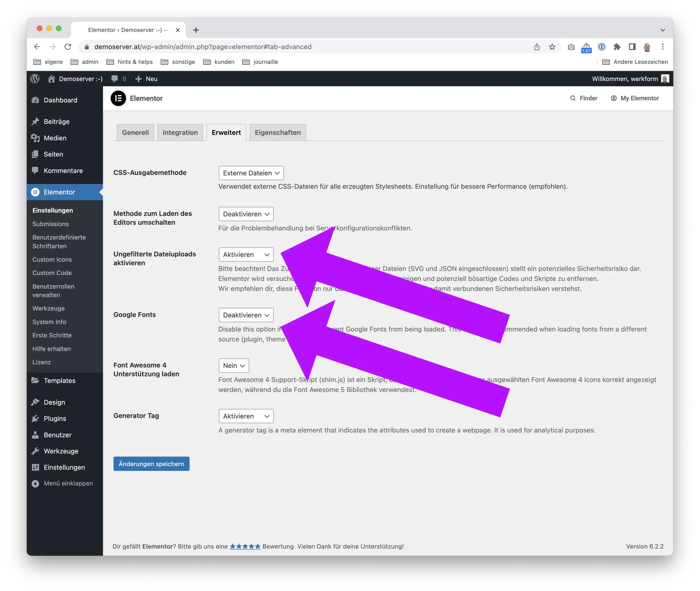Click the browser back arrow
Screen dimensions: 700x591
click(37, 47)
